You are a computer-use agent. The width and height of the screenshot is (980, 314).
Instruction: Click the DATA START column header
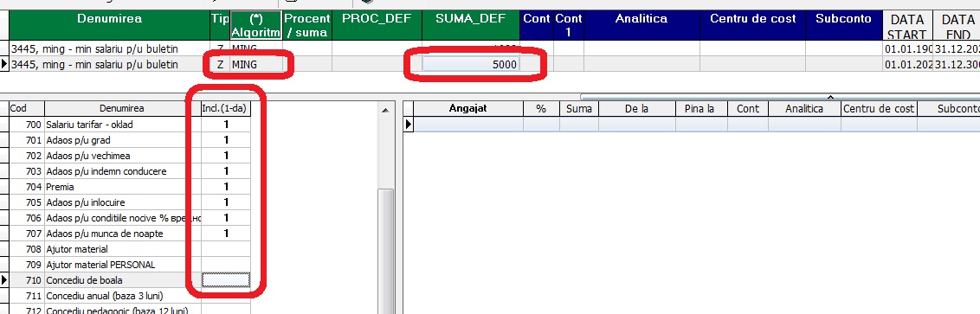click(x=907, y=26)
